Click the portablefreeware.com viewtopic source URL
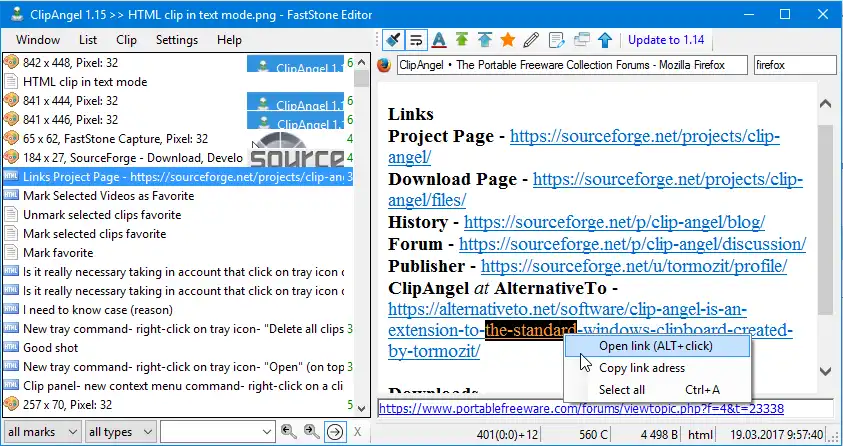 tap(581, 408)
